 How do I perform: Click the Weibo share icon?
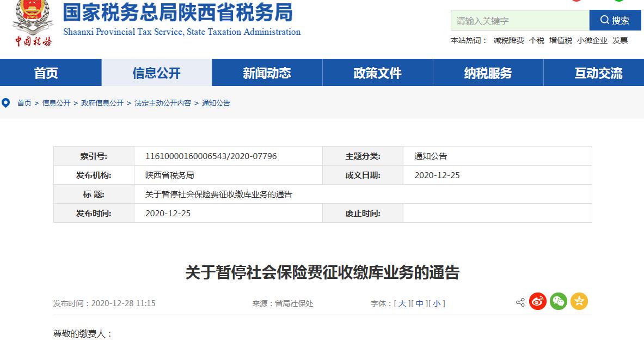538,302
